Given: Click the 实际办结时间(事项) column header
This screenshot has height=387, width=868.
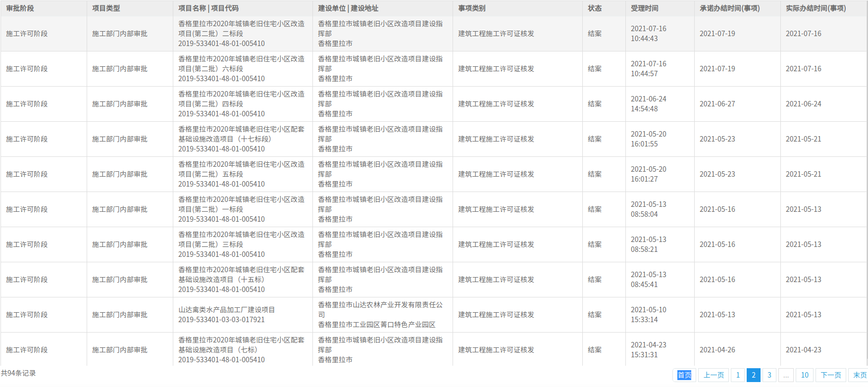Looking at the screenshot, I should click(x=816, y=8).
